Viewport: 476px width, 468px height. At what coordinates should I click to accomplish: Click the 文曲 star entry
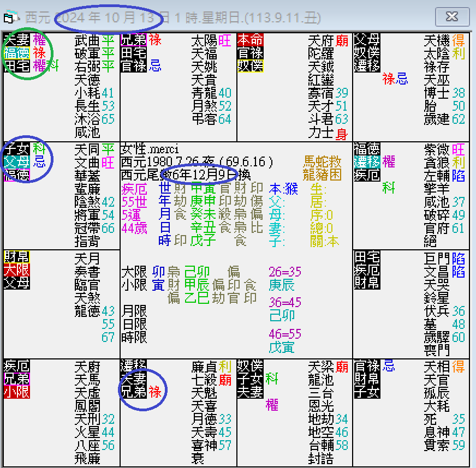click(87, 163)
